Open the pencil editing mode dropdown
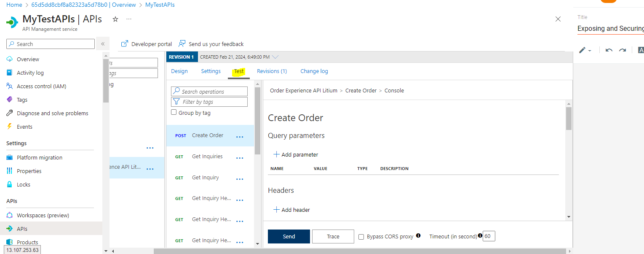Screen dimensions: 644x254 coord(585,50)
